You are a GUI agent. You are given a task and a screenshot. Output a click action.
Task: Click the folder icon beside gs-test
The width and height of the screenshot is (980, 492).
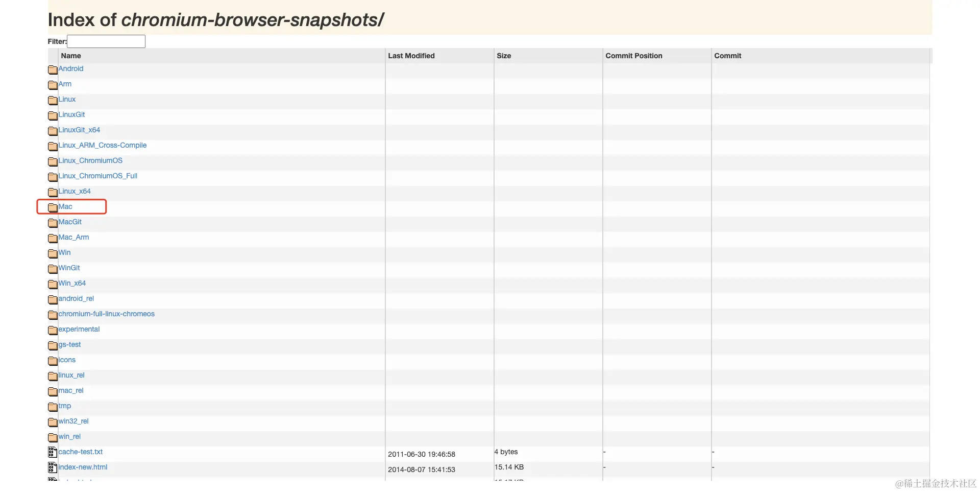coord(53,345)
